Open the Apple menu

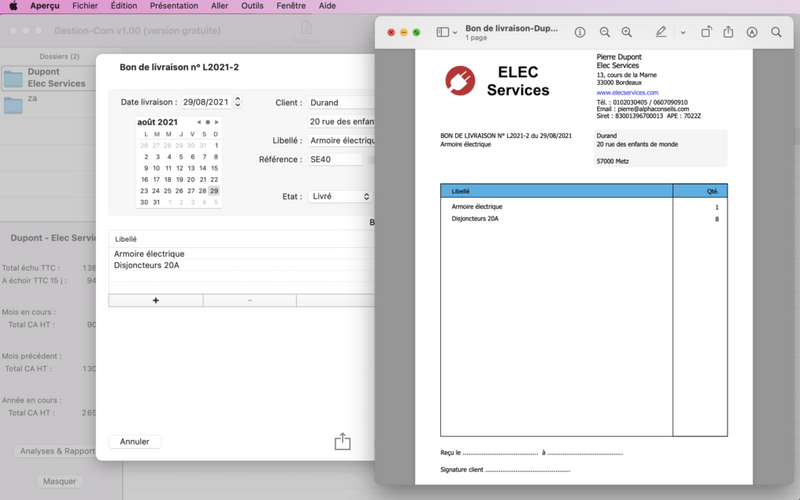[13, 6]
